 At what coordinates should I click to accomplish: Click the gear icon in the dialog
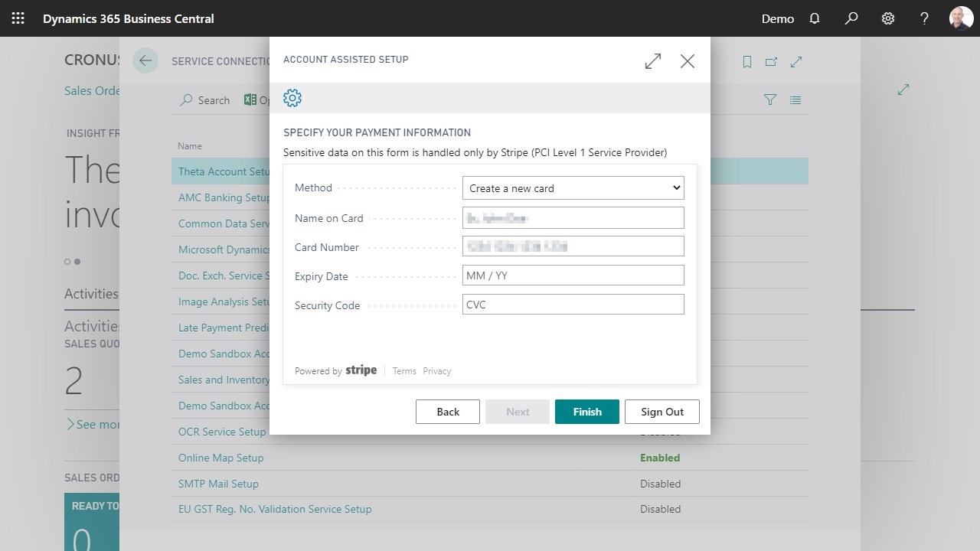point(292,98)
